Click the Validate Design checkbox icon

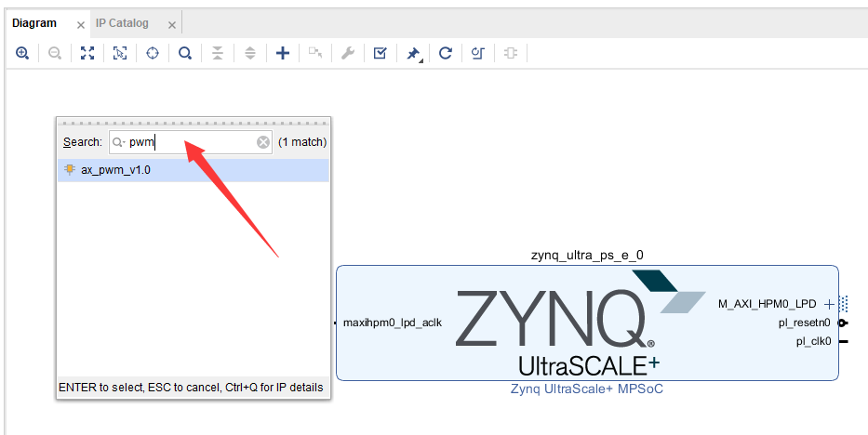pos(381,53)
